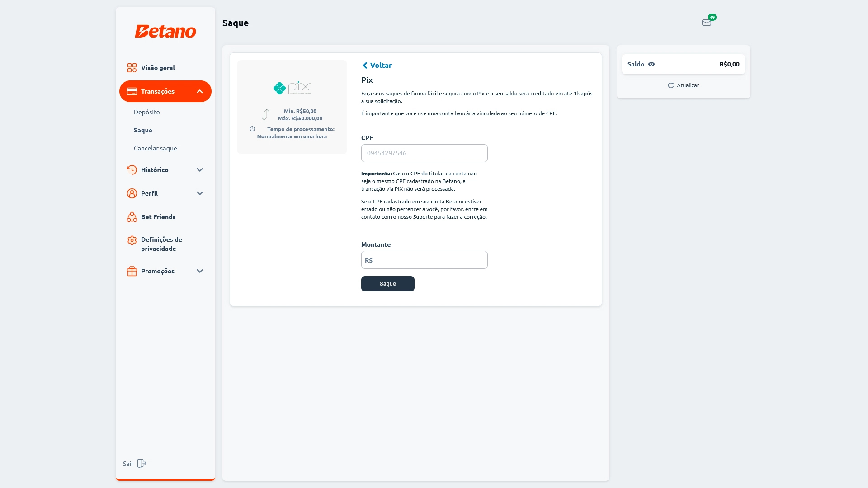Click the Transações menu label
The width and height of the screenshot is (868, 488).
[158, 91]
